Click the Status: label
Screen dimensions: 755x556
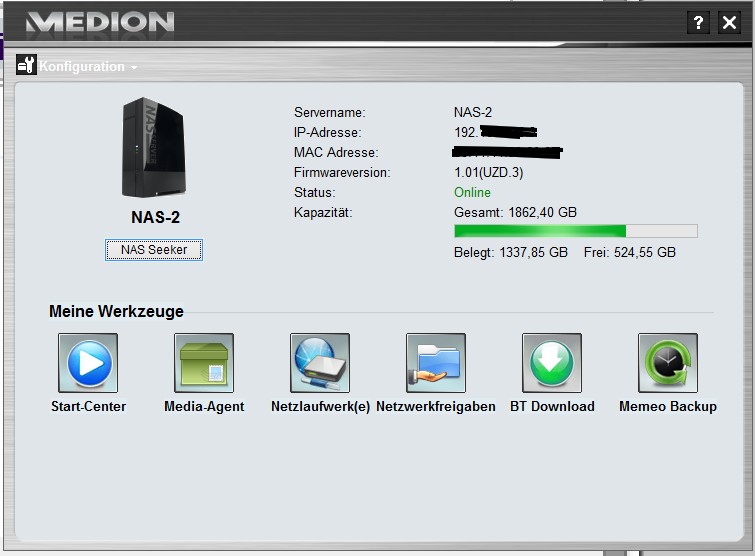[314, 193]
